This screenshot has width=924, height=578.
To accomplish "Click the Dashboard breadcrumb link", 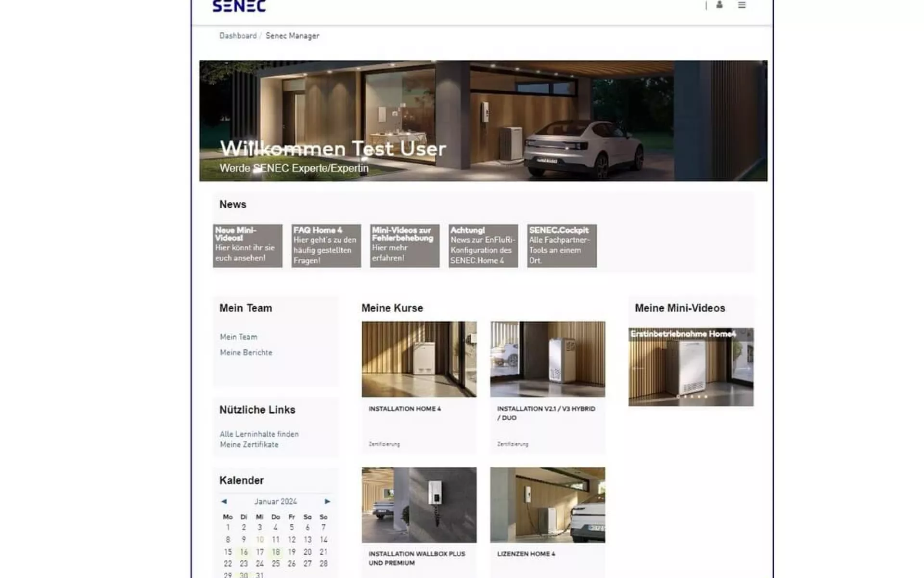I will click(x=238, y=36).
